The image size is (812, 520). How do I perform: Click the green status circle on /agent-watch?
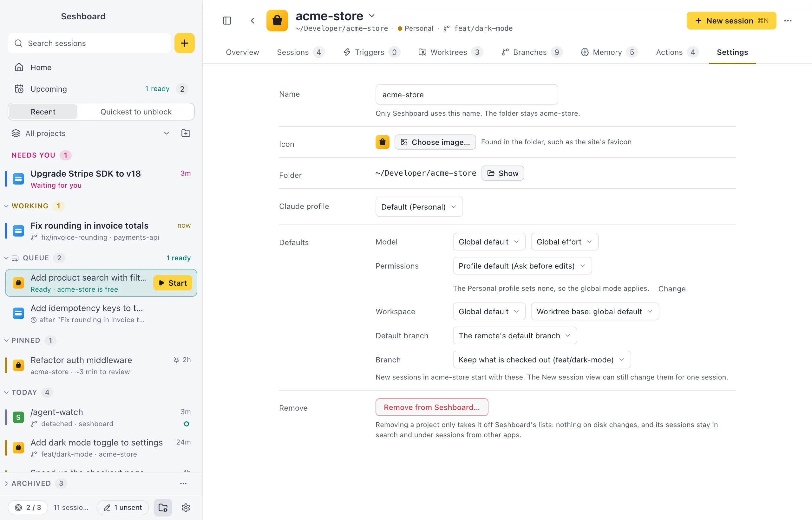186,424
